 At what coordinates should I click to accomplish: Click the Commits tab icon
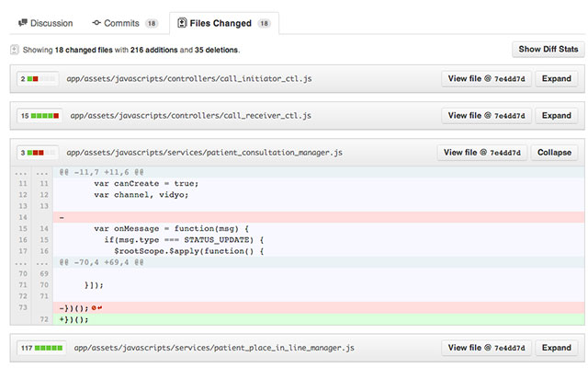(96, 22)
